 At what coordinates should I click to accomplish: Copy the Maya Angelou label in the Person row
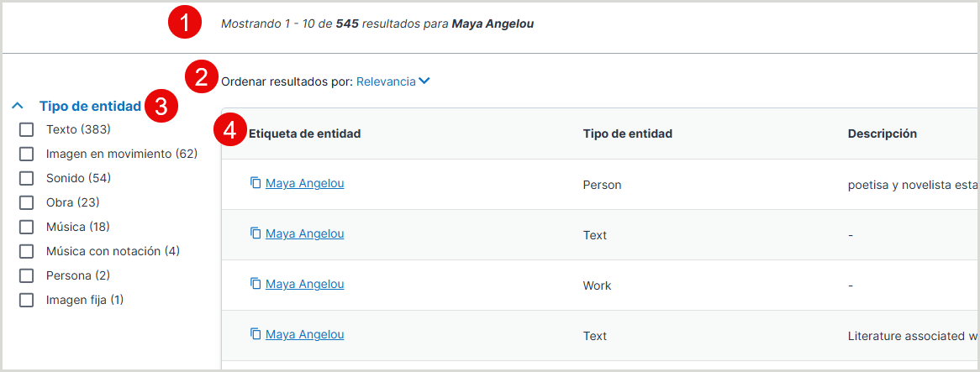pyautogui.click(x=255, y=183)
